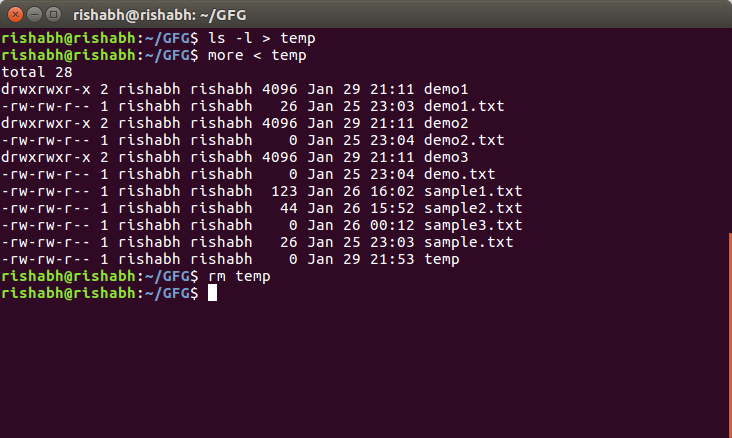Click the blinking cursor at the prompt
Image resolution: width=732 pixels, height=438 pixels.
(x=212, y=293)
